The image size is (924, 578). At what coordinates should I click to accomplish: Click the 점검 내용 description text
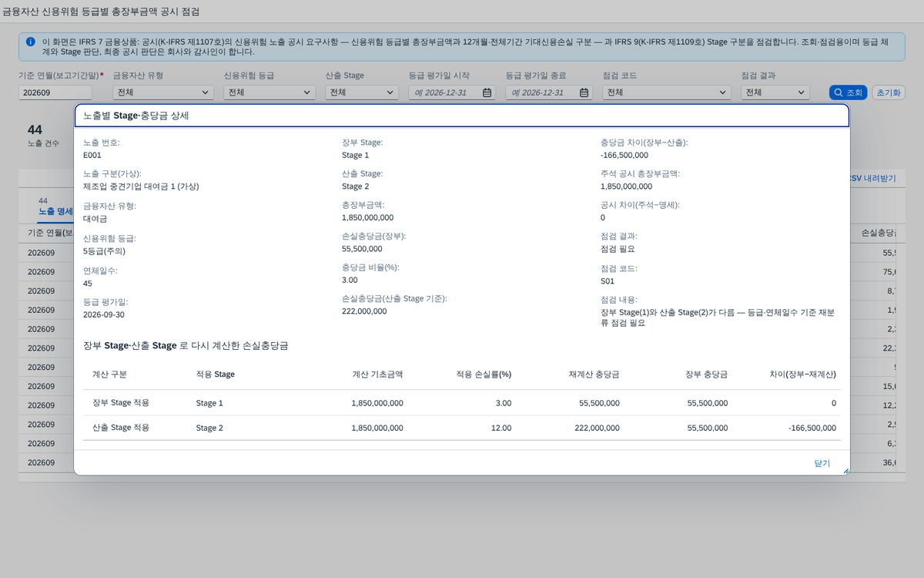(718, 318)
